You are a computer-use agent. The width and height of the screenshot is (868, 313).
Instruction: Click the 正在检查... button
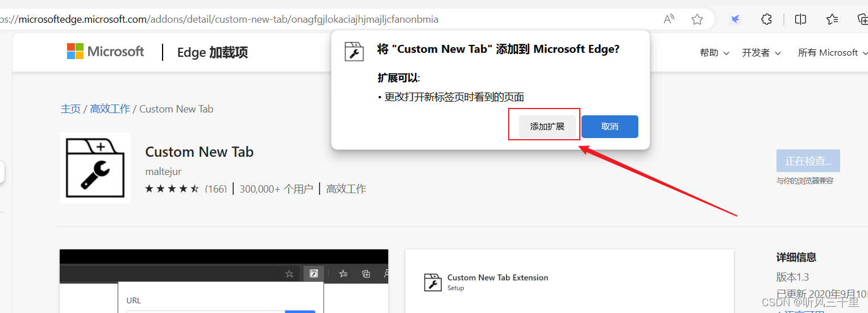tap(808, 161)
